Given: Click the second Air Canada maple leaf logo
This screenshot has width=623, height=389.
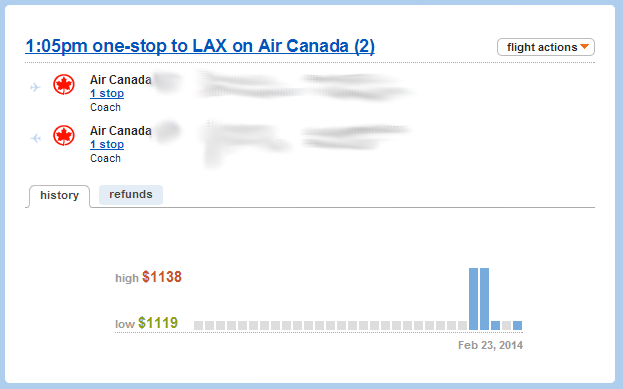Looking at the screenshot, I should 64,135.
